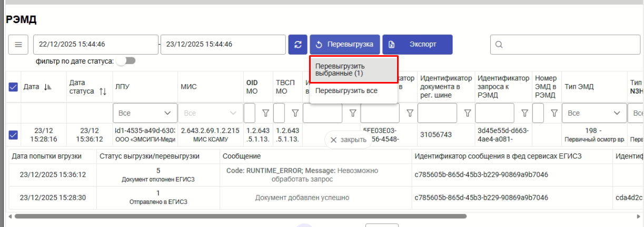This screenshot has height=227, width=644.
Task: Open filter funnel for Номер ЭМД в РЭМД
Action: click(x=553, y=113)
